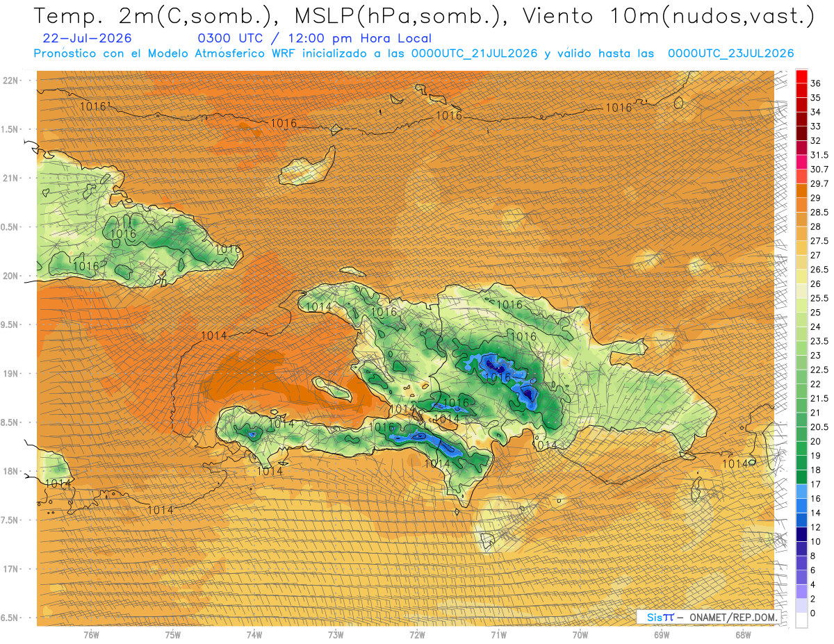Click the colorbar legend label '2'
Viewport: 834px width, 644px height.
tap(814, 599)
